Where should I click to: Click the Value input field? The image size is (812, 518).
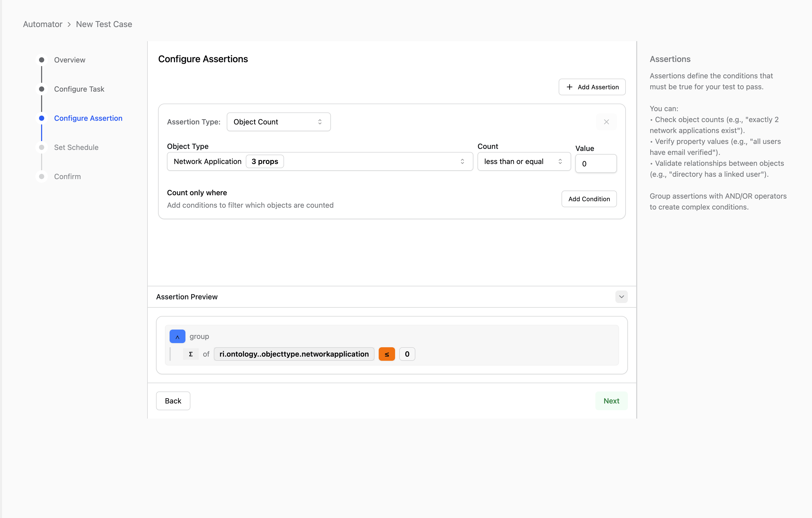click(x=596, y=164)
